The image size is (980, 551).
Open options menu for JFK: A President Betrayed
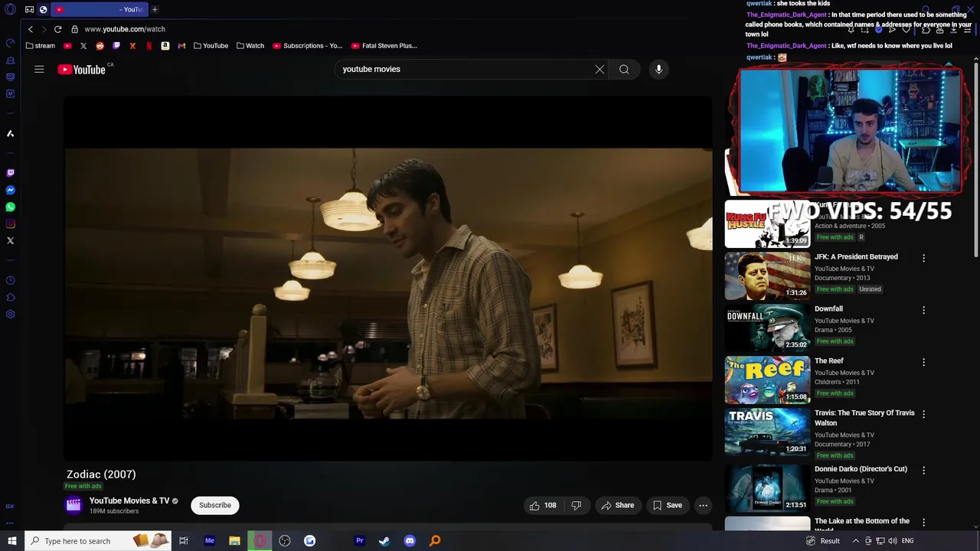[x=923, y=258]
